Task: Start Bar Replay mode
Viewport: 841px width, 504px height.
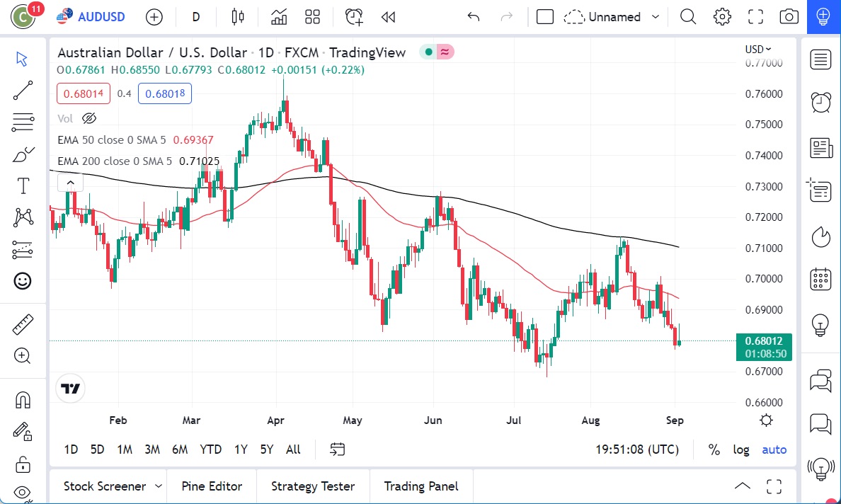Action: click(388, 16)
